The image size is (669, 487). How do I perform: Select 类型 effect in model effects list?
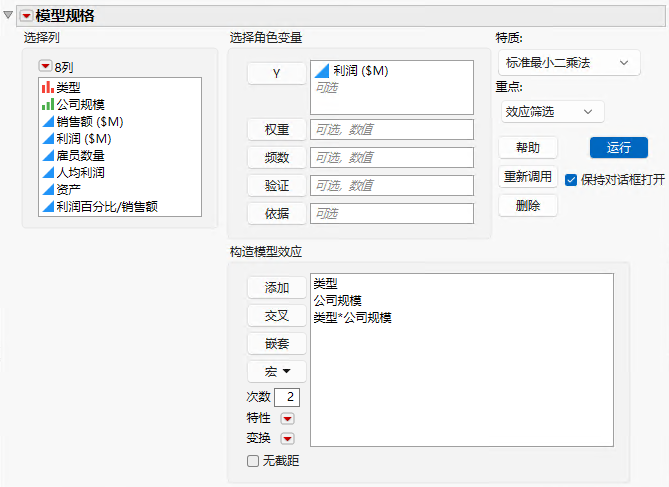click(x=326, y=283)
